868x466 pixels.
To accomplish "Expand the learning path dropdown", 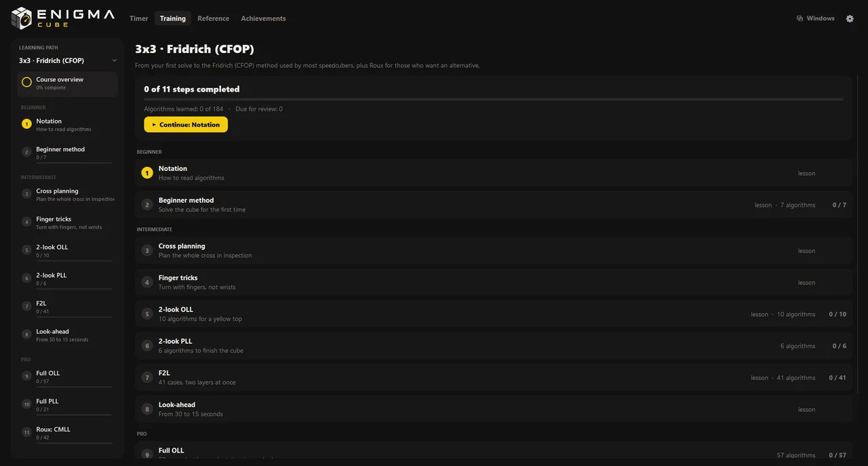I will [x=68, y=60].
